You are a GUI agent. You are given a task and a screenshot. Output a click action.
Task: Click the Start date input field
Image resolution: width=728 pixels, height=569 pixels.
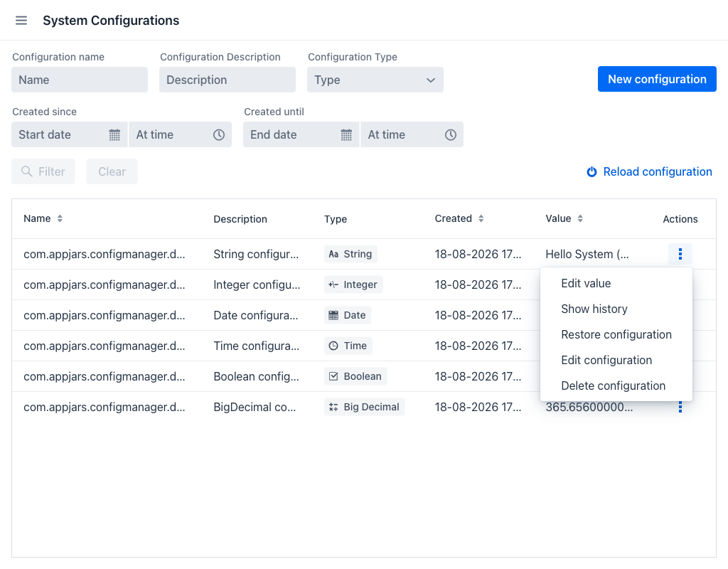70,134
